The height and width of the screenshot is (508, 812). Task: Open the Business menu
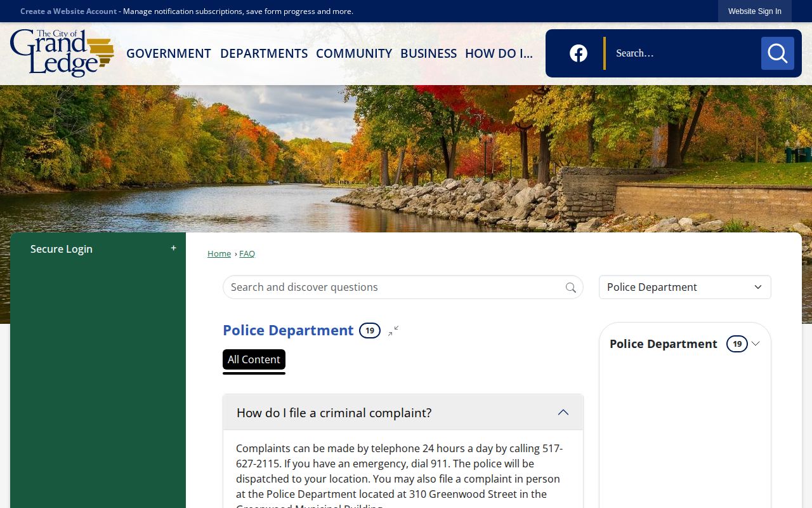coord(428,53)
